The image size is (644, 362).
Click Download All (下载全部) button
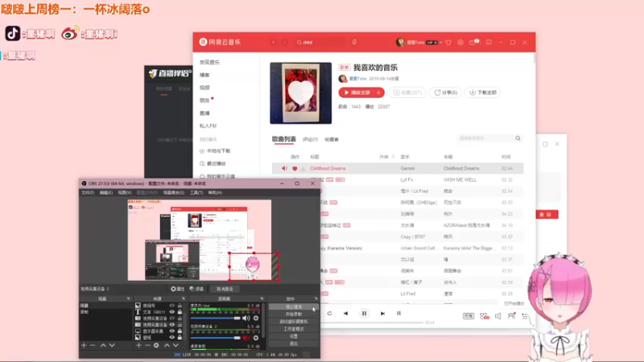click(482, 93)
